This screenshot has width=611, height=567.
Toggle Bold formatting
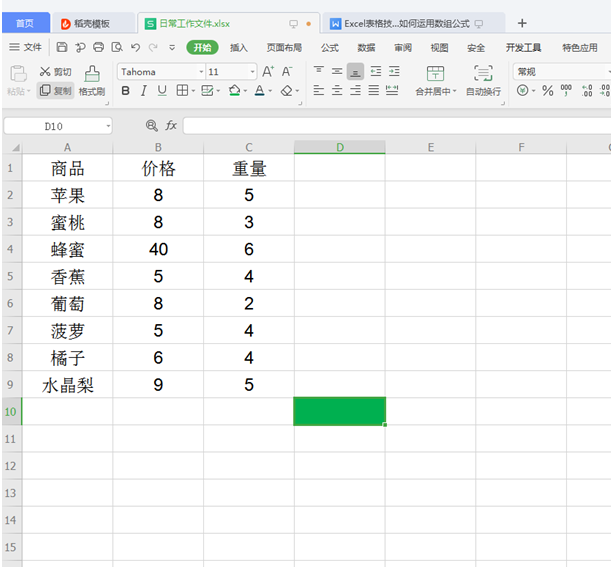click(125, 91)
